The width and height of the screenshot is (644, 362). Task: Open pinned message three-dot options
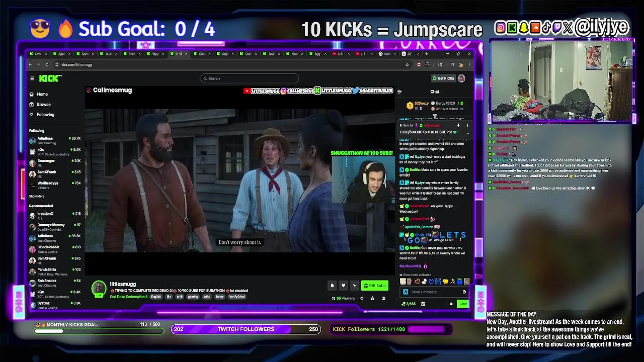click(467, 125)
